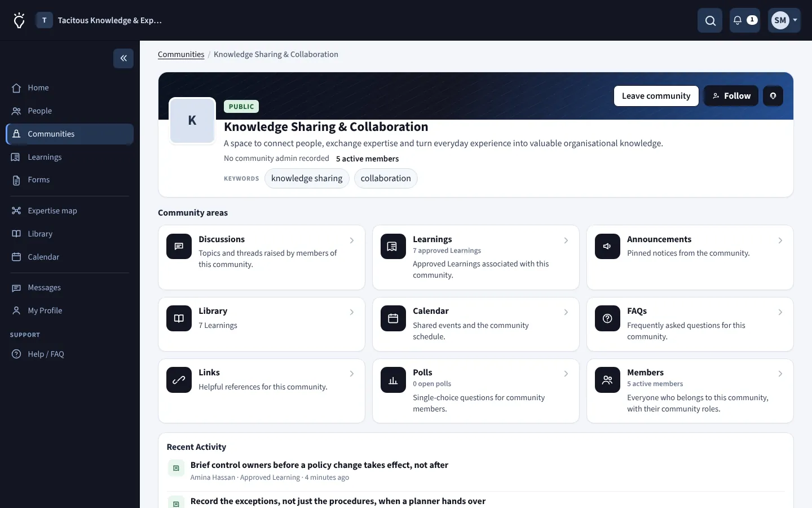Open the notifications bell
The width and height of the screenshot is (812, 508).
click(x=744, y=20)
